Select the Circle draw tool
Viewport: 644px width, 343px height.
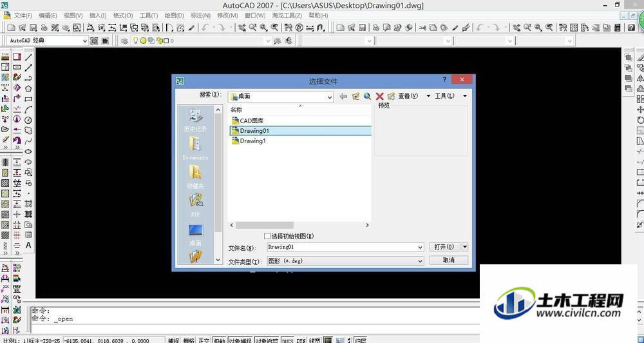[28, 120]
